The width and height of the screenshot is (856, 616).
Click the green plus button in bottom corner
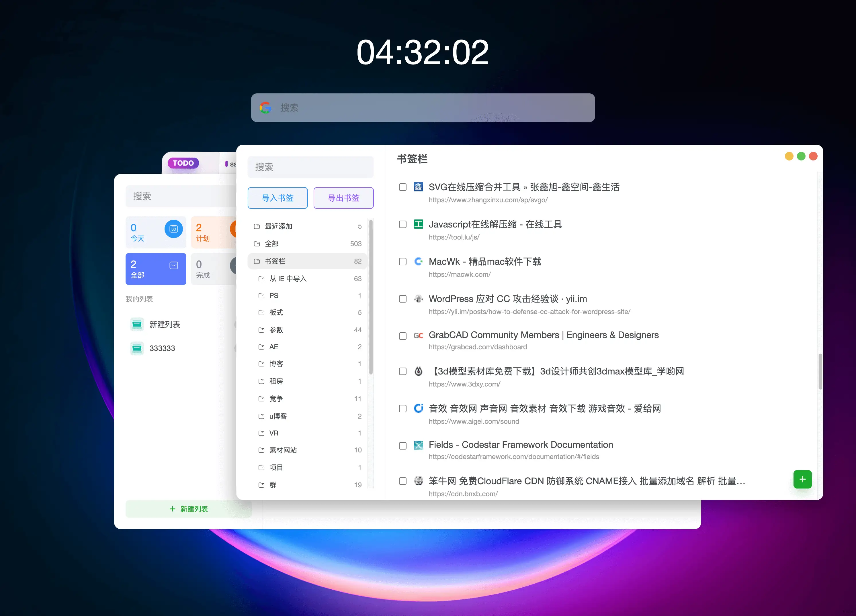pos(802,479)
